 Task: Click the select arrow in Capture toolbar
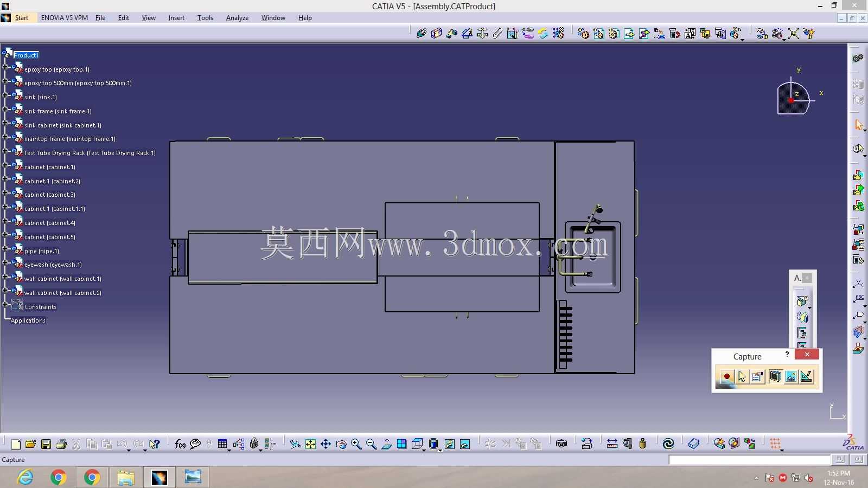click(x=742, y=376)
